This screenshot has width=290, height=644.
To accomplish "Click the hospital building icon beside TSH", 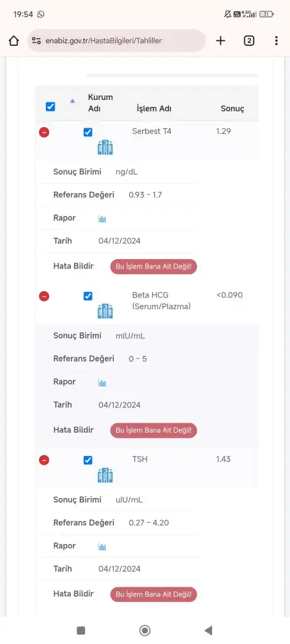I will [105, 475].
